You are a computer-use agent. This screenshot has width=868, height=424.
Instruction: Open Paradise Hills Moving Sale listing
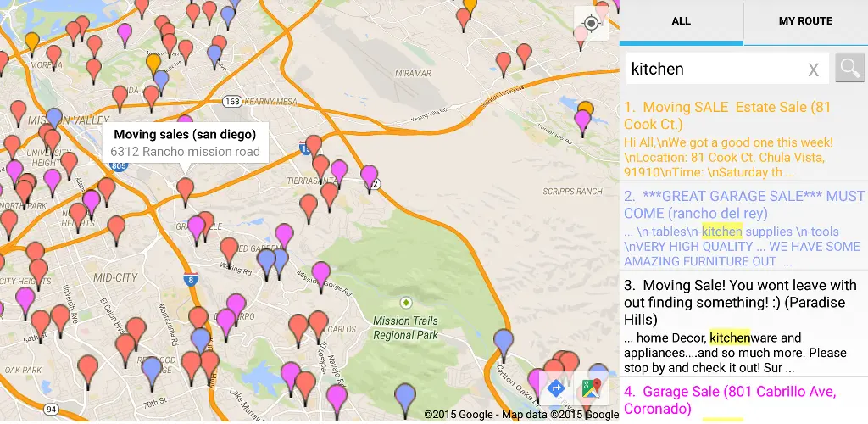(743, 325)
